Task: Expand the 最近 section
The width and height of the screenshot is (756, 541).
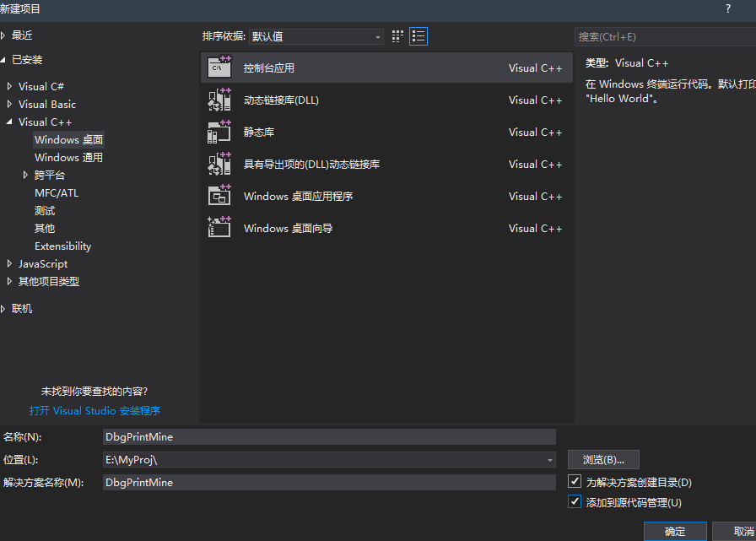Action: click(x=3, y=35)
